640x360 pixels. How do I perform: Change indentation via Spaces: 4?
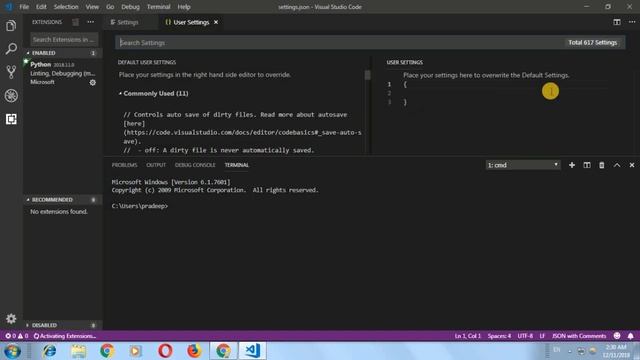[x=499, y=336]
